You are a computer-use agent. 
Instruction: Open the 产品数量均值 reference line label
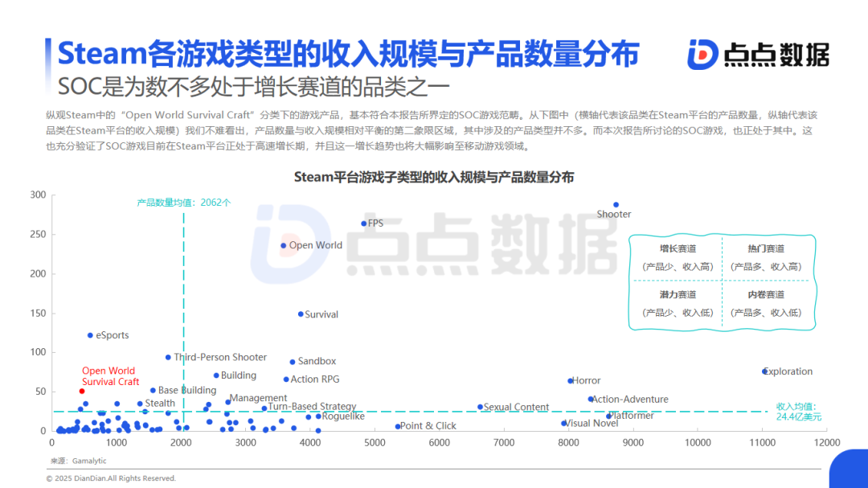click(x=182, y=202)
